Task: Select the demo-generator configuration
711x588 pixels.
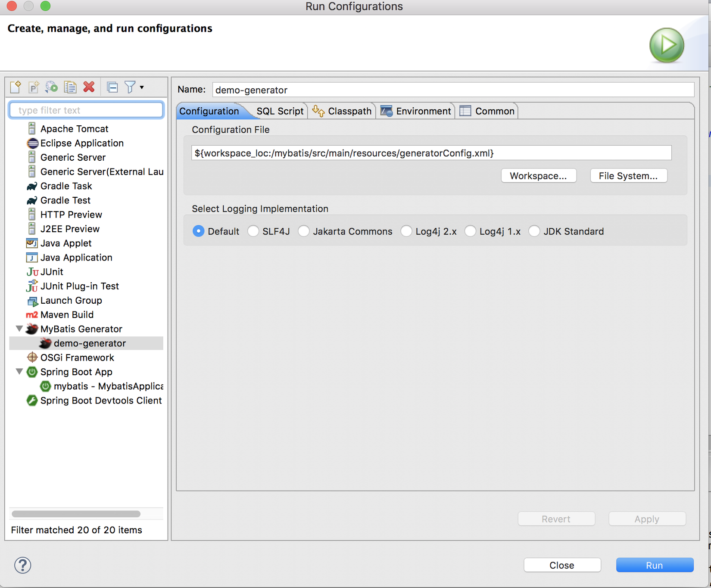Action: coord(86,343)
